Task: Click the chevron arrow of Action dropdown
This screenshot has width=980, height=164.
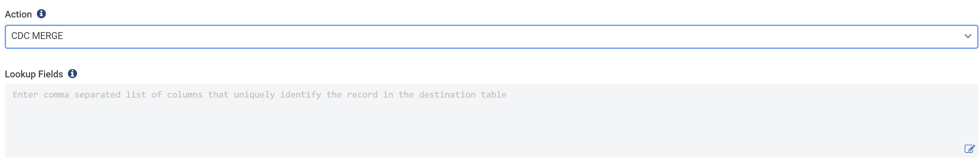Action: coord(968,36)
